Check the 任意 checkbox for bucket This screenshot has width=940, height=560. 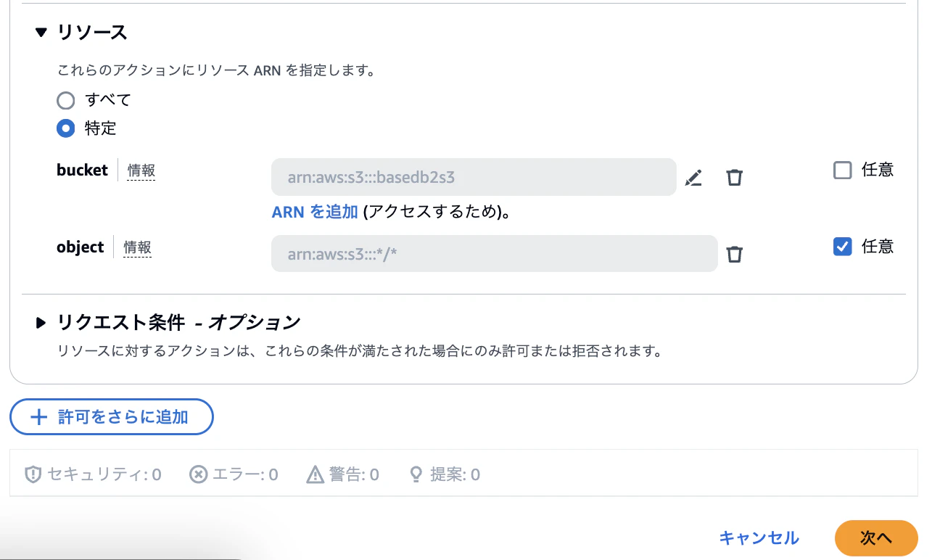click(842, 170)
